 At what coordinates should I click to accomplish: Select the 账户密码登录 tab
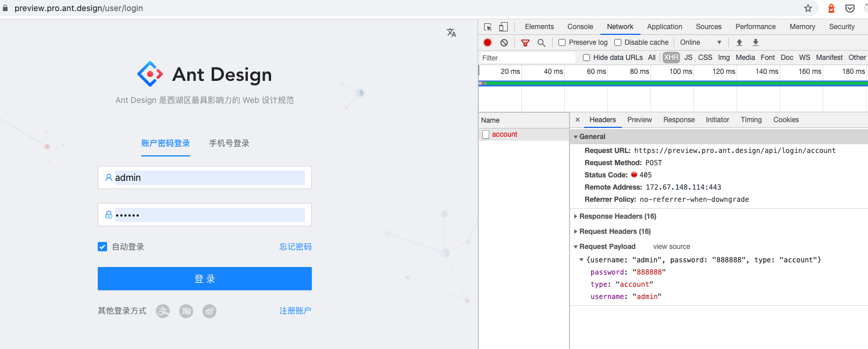[x=166, y=143]
